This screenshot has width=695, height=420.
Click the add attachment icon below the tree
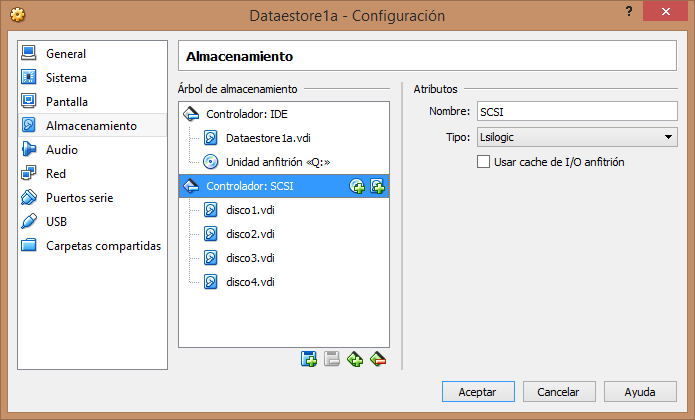click(309, 359)
